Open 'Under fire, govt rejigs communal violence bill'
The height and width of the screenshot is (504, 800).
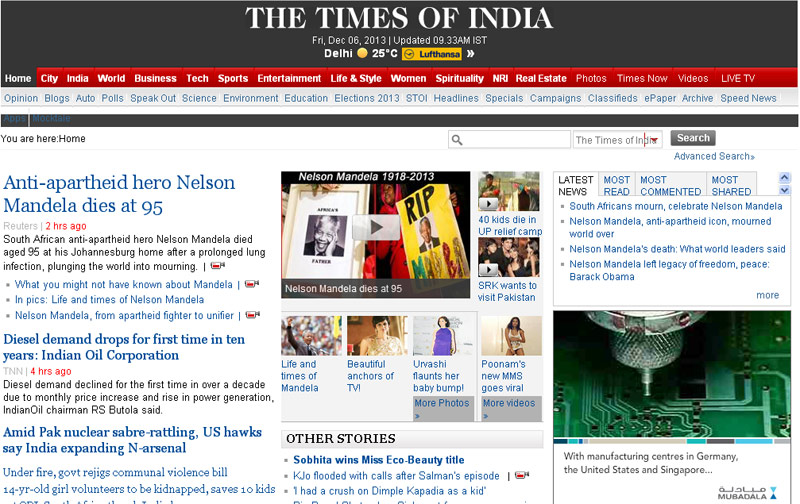coord(115,472)
